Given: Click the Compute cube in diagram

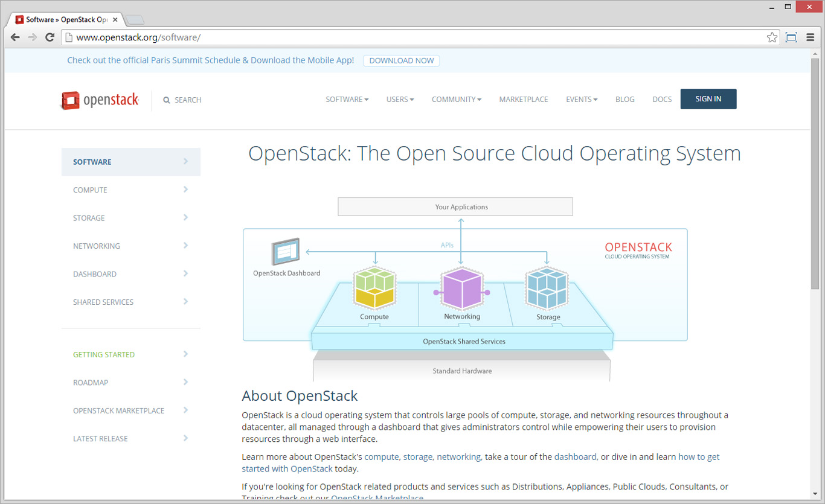Looking at the screenshot, I should tap(374, 288).
